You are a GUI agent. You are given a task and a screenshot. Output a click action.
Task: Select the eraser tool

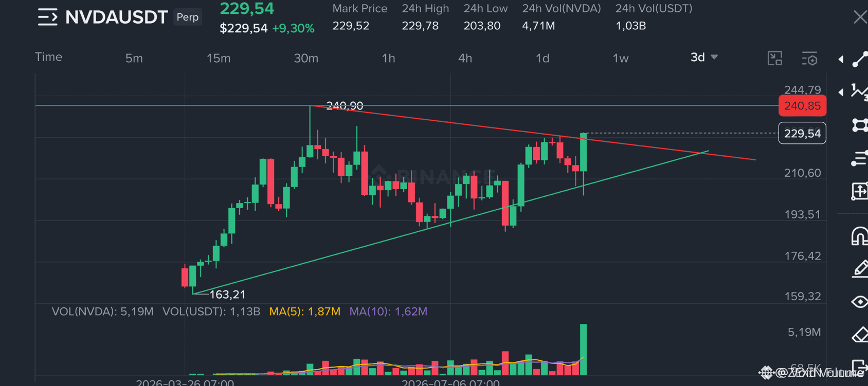(x=860, y=335)
